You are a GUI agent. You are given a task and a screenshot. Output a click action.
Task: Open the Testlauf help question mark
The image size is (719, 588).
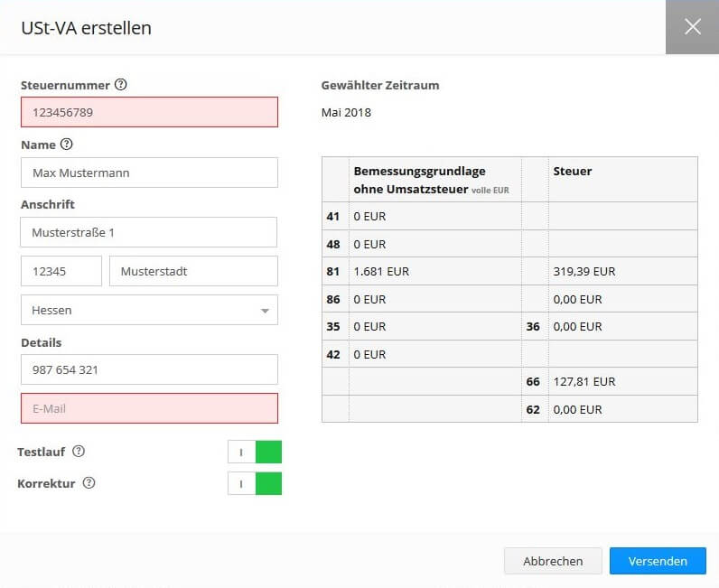[x=79, y=452]
